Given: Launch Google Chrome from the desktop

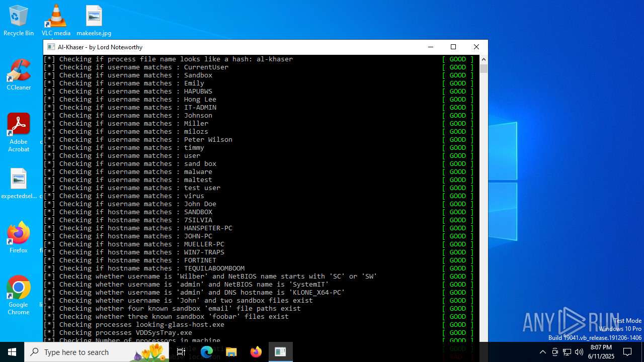Looking at the screenshot, I should (x=19, y=296).
